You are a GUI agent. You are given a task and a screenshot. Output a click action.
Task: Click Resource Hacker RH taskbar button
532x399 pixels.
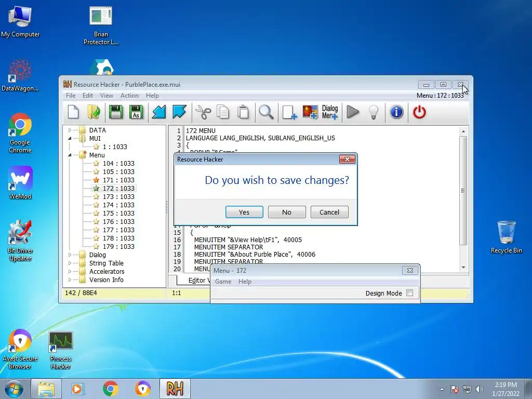coord(175,389)
